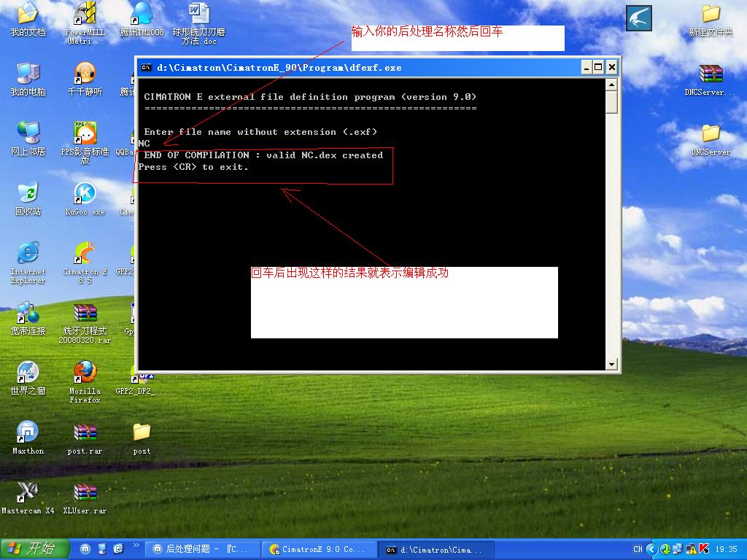Click the typed 'NC' input line
Screen dimensions: 747x560
tap(144, 144)
